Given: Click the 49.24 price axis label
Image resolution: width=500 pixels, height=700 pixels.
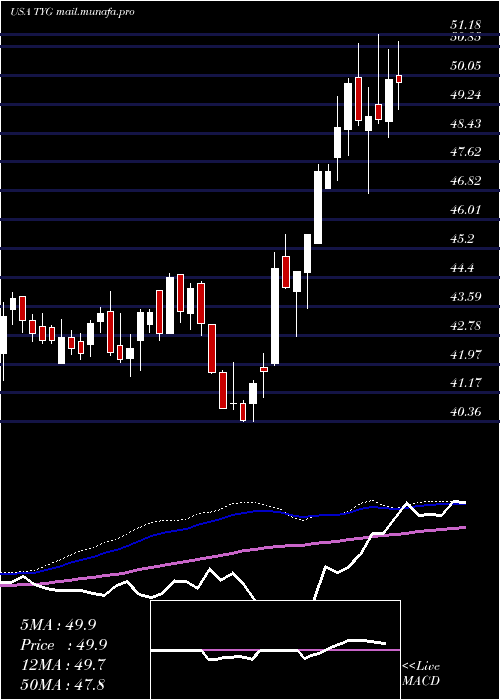Looking at the screenshot, I should pos(465,95).
